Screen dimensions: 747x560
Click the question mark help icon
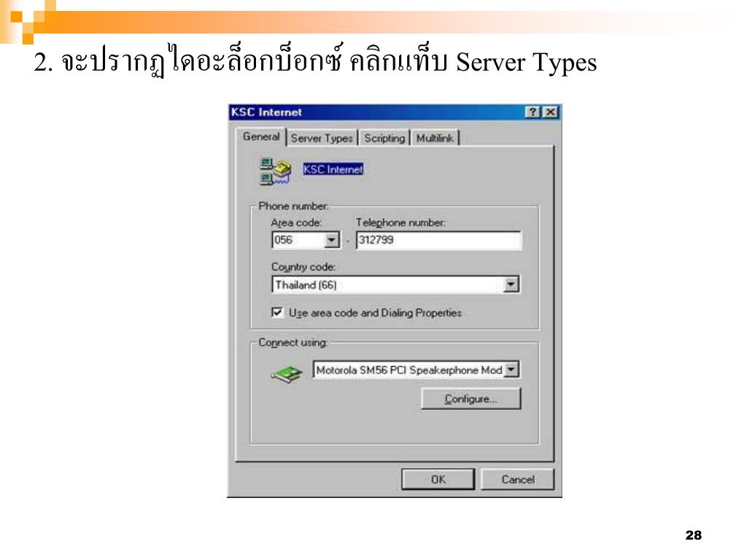pos(533,112)
